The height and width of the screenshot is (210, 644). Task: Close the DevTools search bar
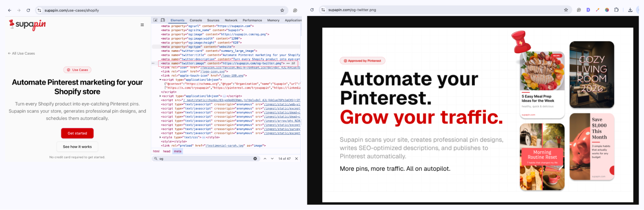[x=296, y=159]
